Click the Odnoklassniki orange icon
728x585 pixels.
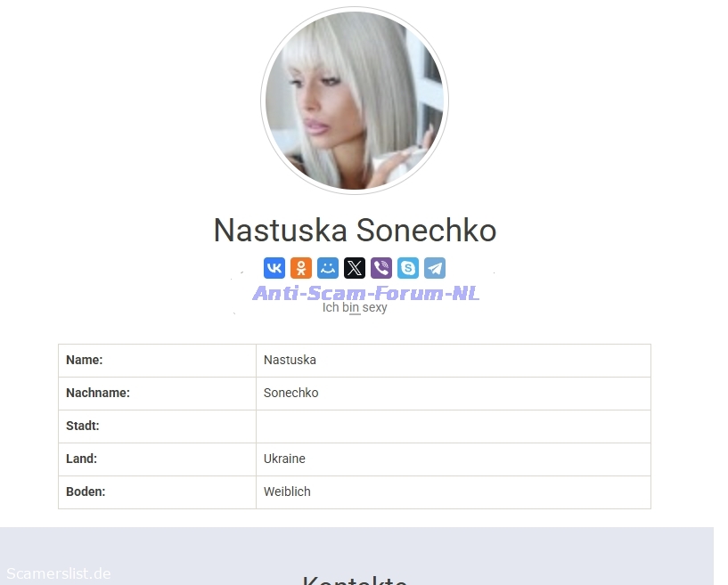point(301,268)
